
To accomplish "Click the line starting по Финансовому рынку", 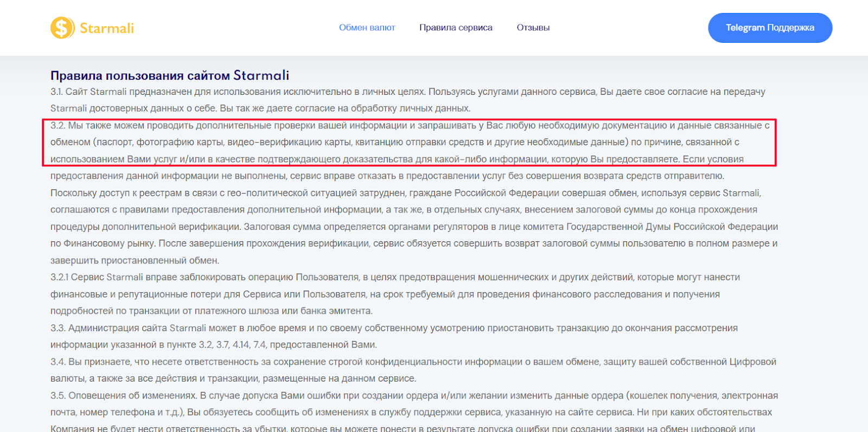I will [414, 243].
